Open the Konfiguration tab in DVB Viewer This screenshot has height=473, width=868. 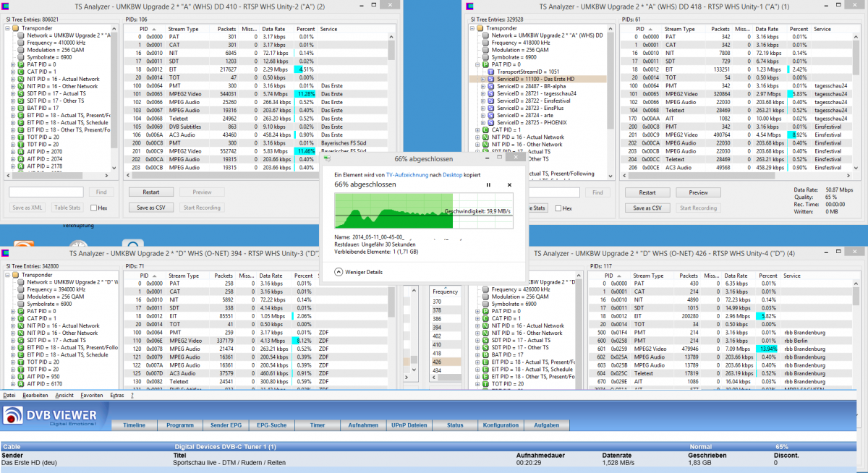pos(501,425)
